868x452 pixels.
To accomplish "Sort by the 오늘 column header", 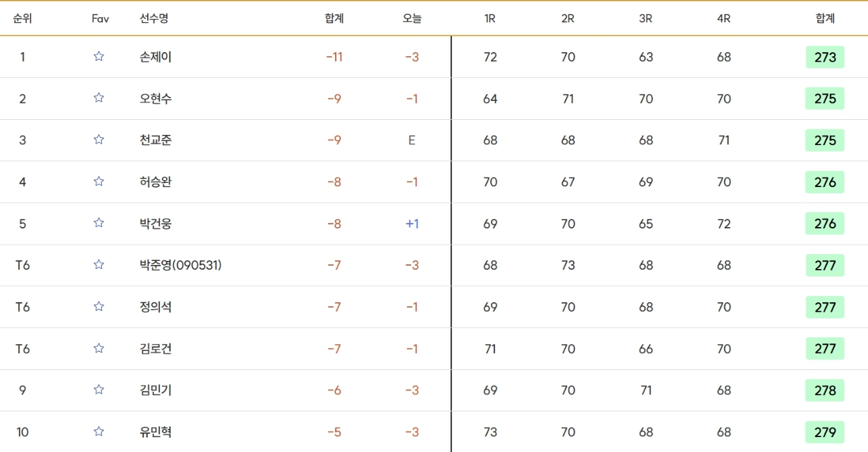I will pos(412,19).
